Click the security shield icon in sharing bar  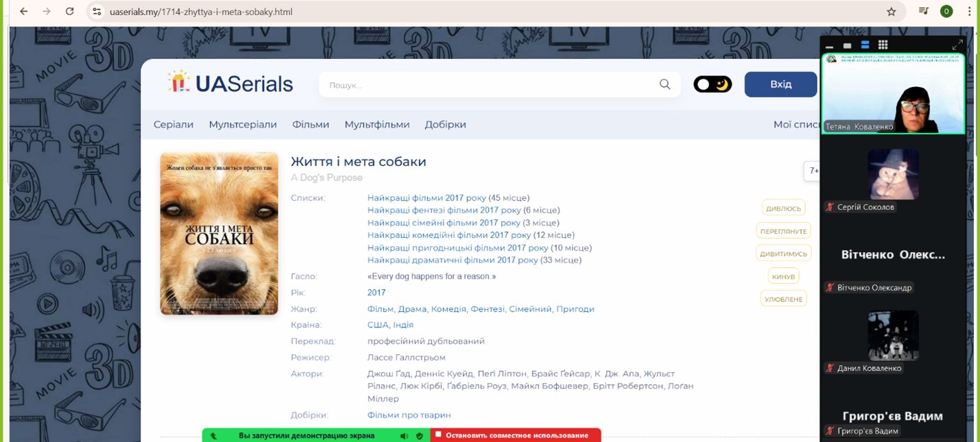pyautogui.click(x=419, y=436)
